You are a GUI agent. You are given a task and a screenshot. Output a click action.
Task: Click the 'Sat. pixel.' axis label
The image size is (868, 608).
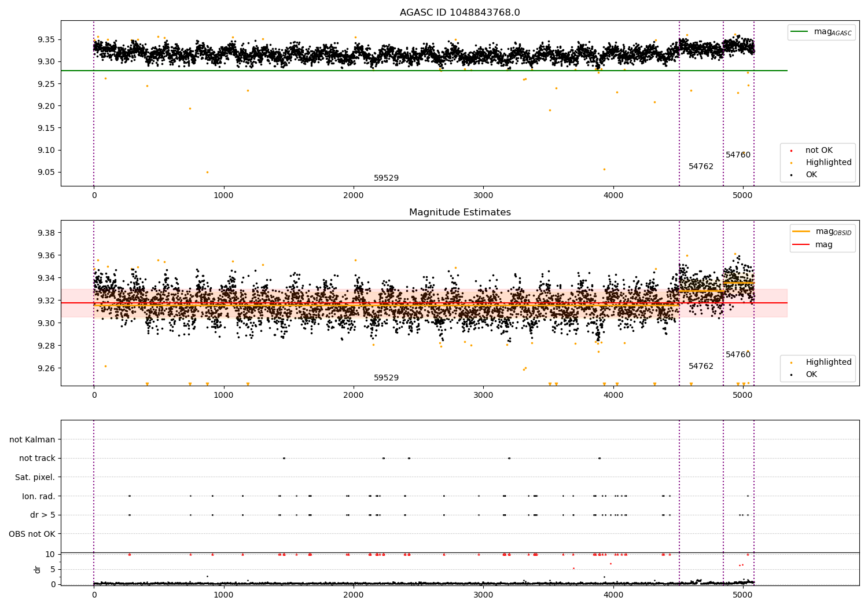pos(35,477)
